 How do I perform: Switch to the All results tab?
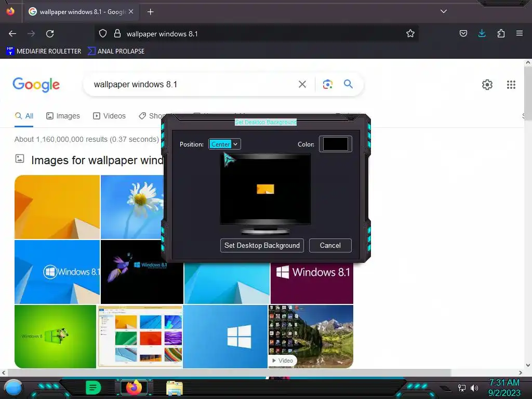pos(24,116)
